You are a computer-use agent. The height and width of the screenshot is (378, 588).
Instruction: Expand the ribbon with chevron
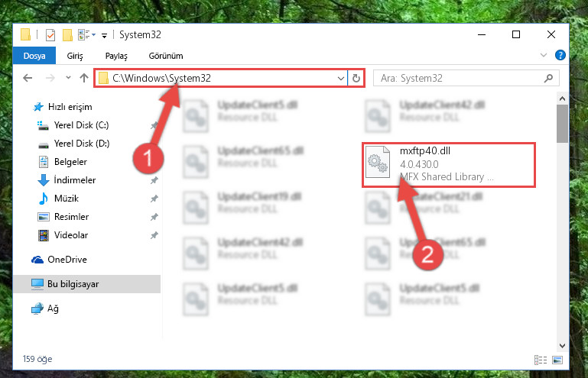(x=544, y=56)
